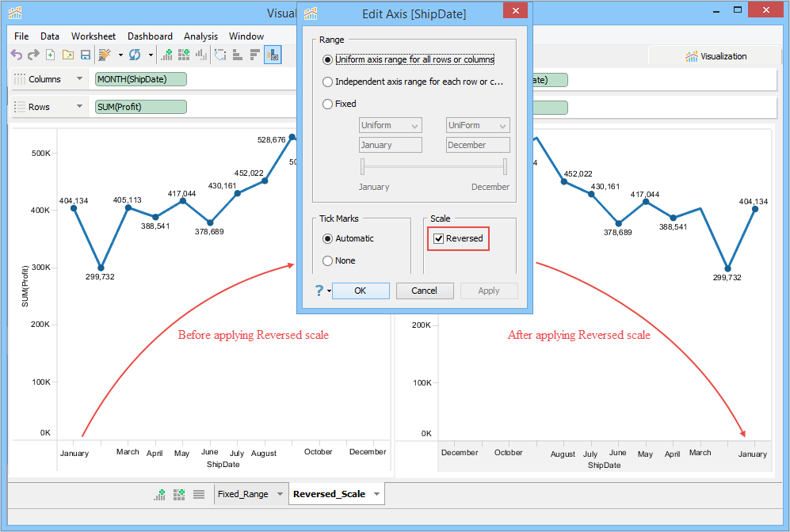Open the Fixed_Range tab dropdown arrow
790x532 pixels.
[x=280, y=494]
